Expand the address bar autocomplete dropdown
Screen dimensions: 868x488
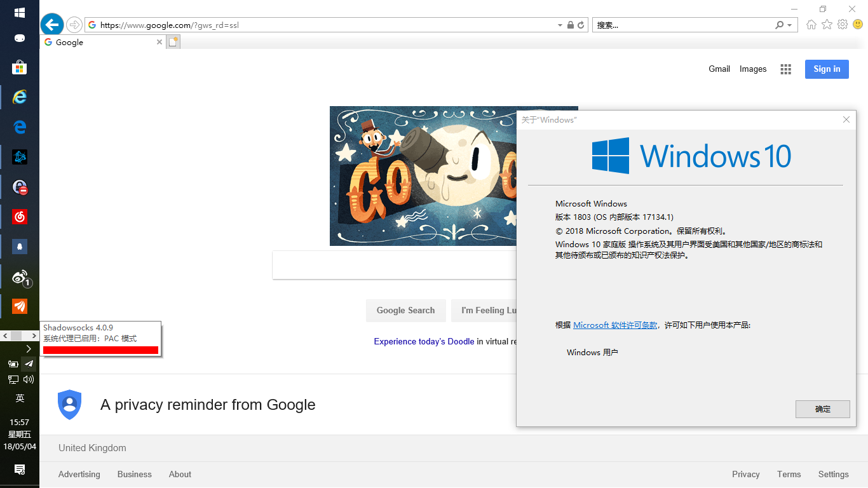click(x=560, y=24)
